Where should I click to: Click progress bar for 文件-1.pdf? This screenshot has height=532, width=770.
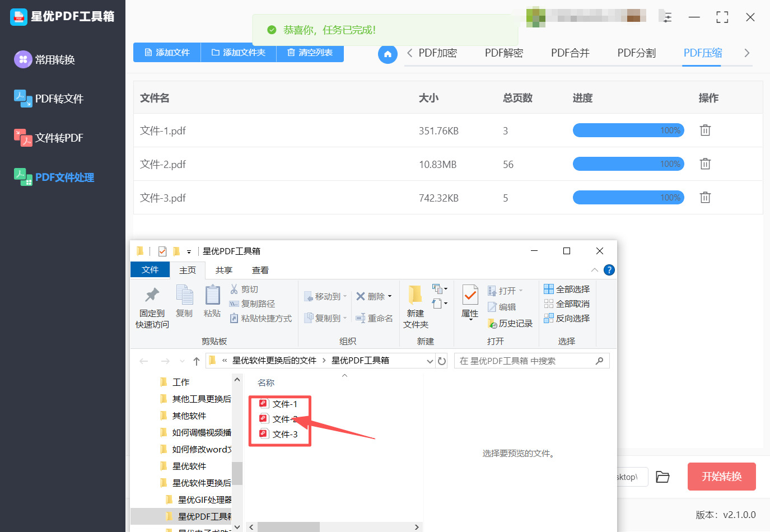pyautogui.click(x=628, y=130)
